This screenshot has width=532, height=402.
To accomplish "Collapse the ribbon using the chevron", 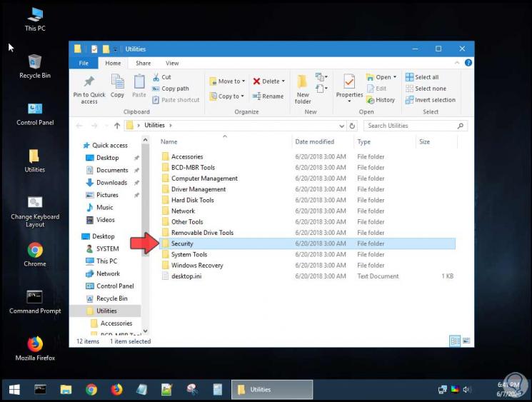I will pos(457,63).
